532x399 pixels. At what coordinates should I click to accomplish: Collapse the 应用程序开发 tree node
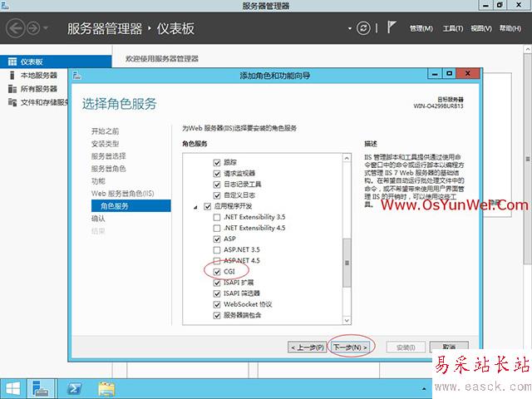tap(196, 207)
